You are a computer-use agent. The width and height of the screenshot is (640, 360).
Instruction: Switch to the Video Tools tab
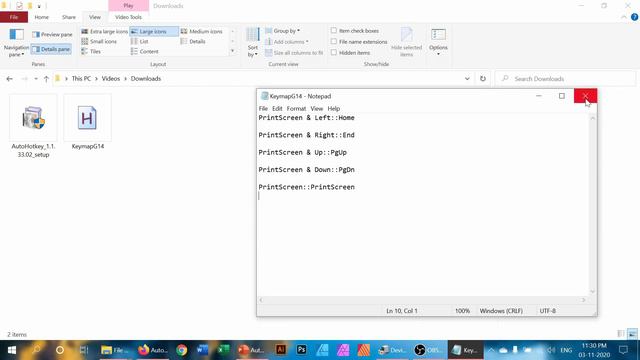pyautogui.click(x=128, y=17)
